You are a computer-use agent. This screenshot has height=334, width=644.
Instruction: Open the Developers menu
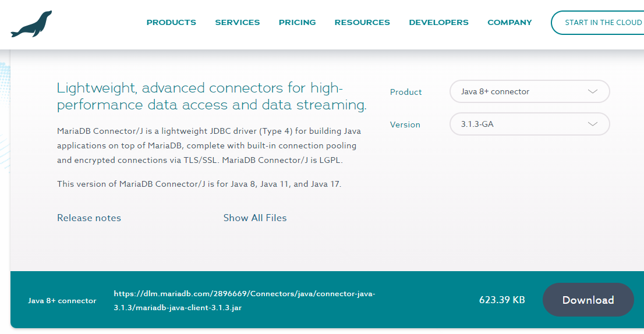pos(438,23)
